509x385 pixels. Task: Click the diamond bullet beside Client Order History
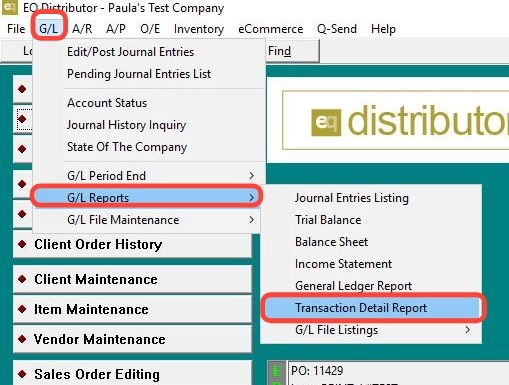coord(22,244)
